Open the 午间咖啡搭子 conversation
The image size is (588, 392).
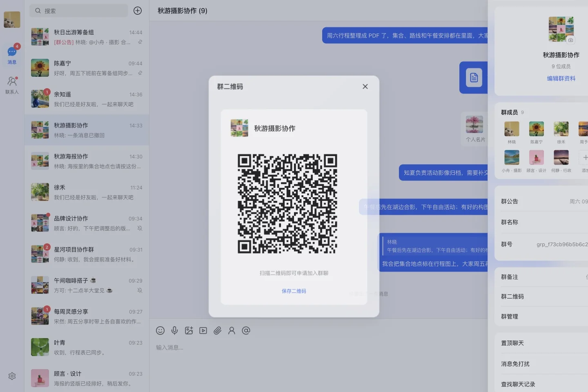(87, 285)
